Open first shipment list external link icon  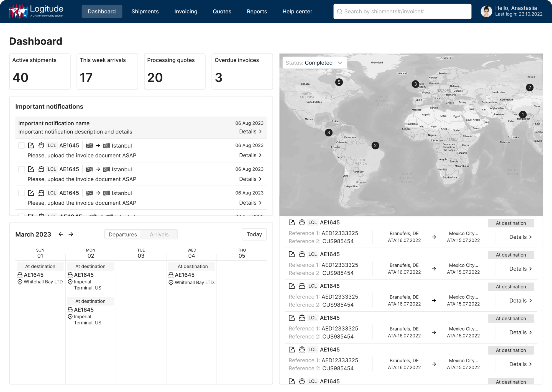pyautogui.click(x=292, y=223)
